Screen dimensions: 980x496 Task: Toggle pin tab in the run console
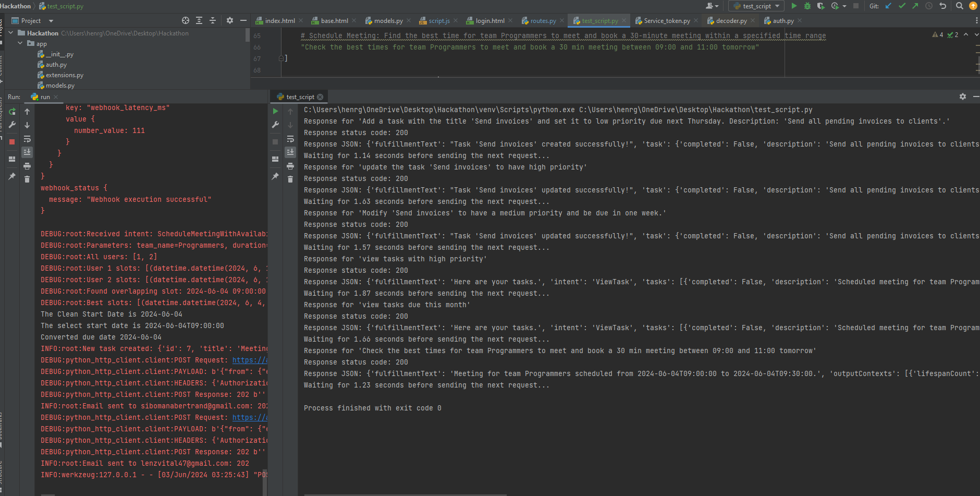(x=12, y=177)
